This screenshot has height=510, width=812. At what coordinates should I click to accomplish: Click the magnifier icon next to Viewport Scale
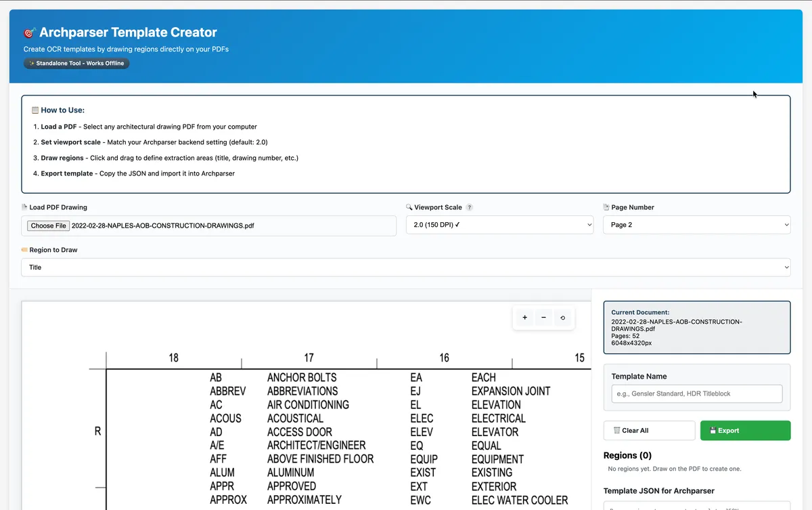coord(408,207)
